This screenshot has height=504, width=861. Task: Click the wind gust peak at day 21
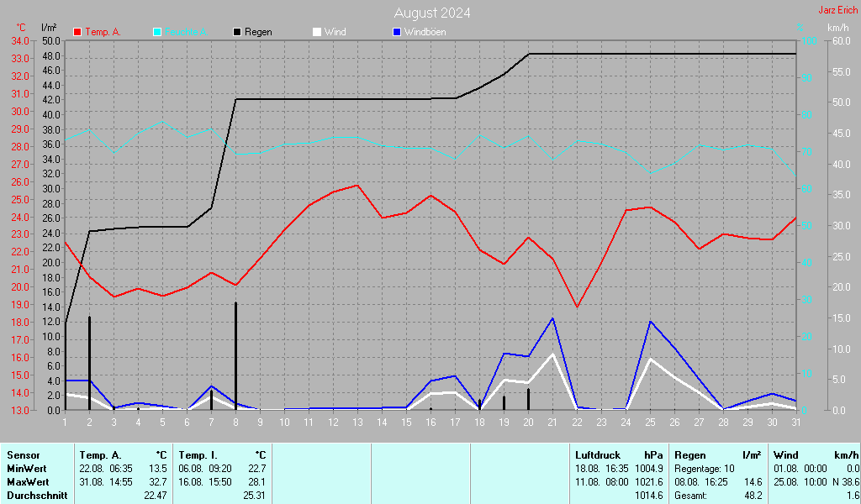coord(552,318)
